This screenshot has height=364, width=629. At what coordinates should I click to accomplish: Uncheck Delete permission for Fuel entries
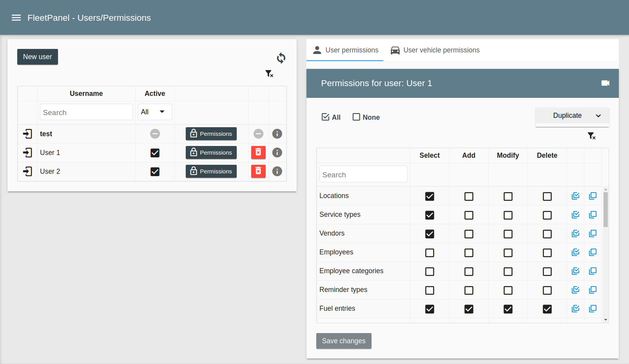[547, 309]
